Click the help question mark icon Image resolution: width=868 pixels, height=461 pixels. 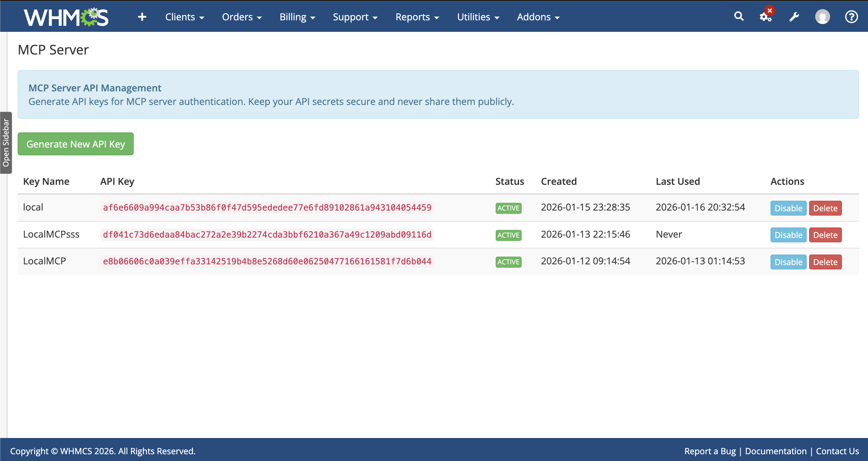pyautogui.click(x=851, y=17)
